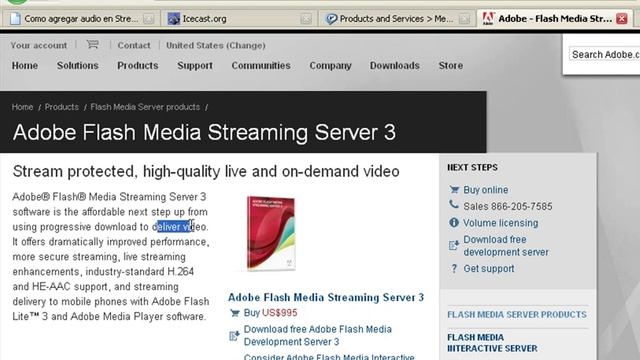Screen dimensions: 640x360
Task: Open the Support navigation menu
Action: pos(195,65)
